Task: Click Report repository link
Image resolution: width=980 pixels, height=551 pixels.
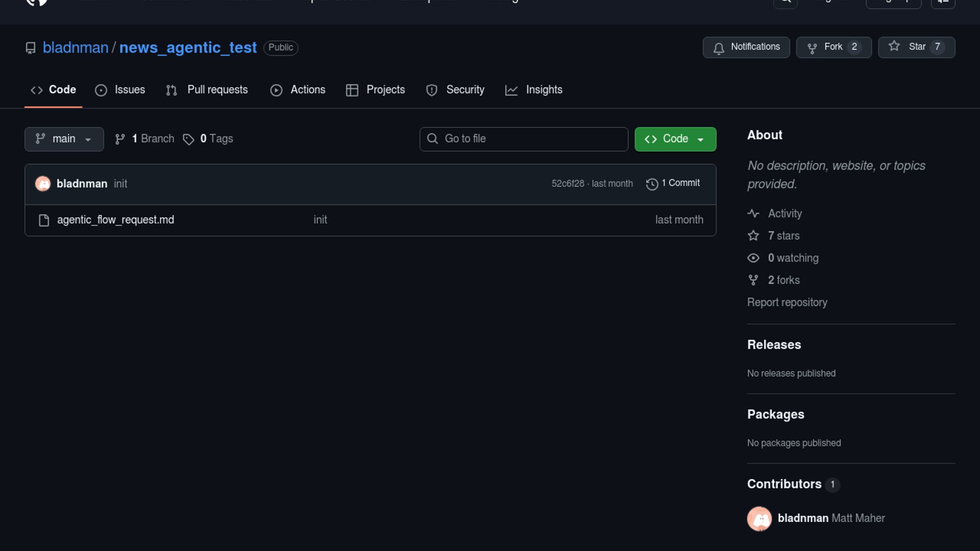Action: point(787,303)
